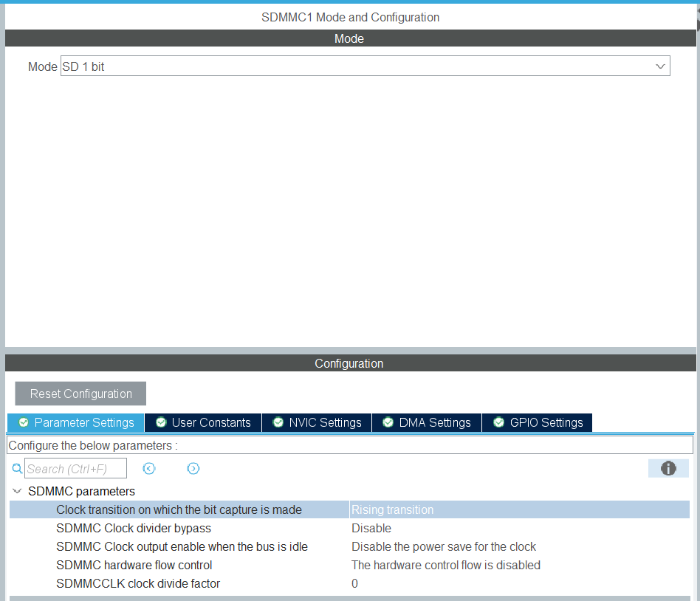This screenshot has height=601, width=700.
Task: Open the GPIO Settings tab
Action: coord(538,422)
